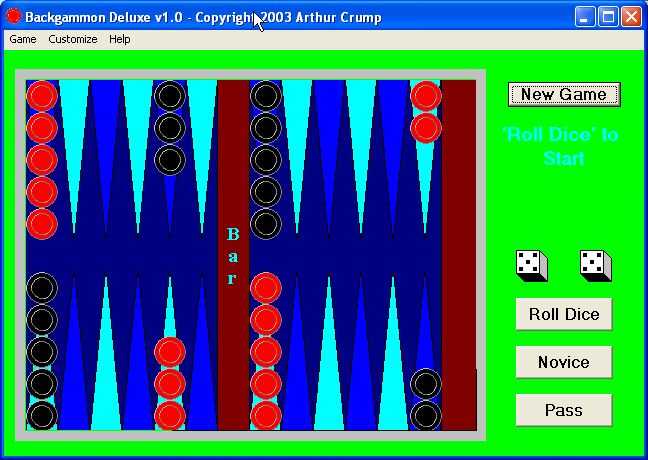Screen dimensions: 648x460
Task: Select lowest black checker in upper three-checker stack
Action: (x=170, y=160)
